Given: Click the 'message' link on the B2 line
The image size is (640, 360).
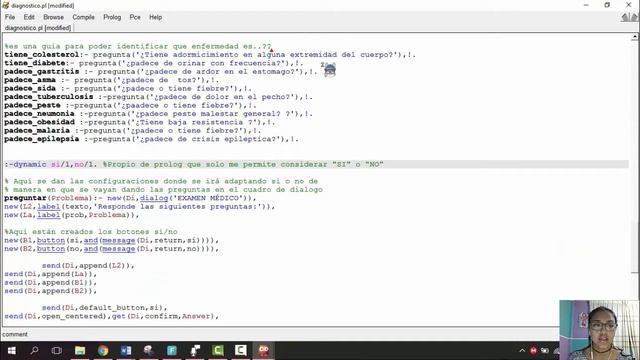Looking at the screenshot, I should click(119, 249).
